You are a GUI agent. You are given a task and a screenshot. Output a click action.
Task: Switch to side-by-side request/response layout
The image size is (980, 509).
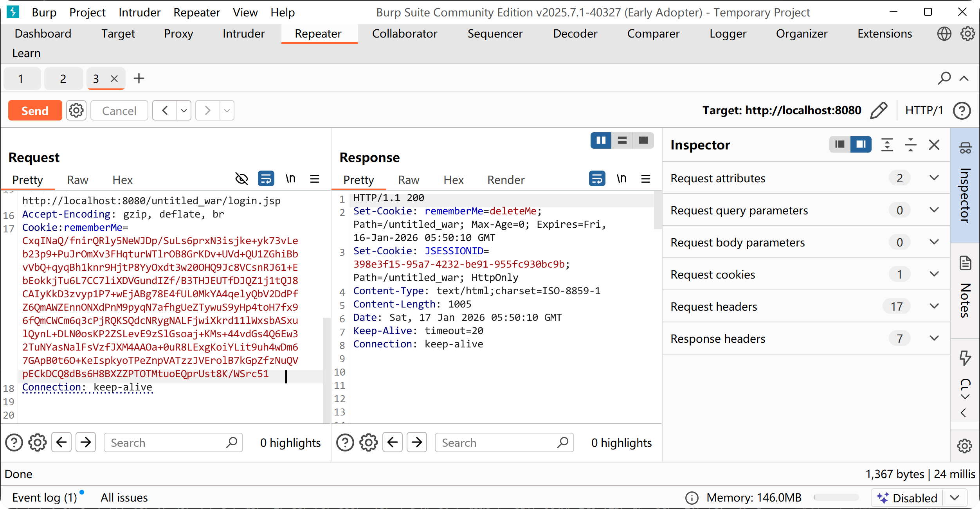(601, 140)
